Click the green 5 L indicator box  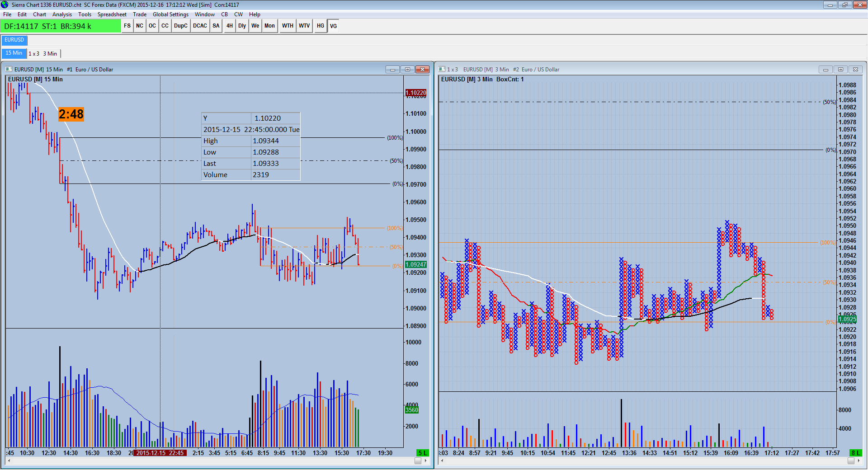click(422, 453)
